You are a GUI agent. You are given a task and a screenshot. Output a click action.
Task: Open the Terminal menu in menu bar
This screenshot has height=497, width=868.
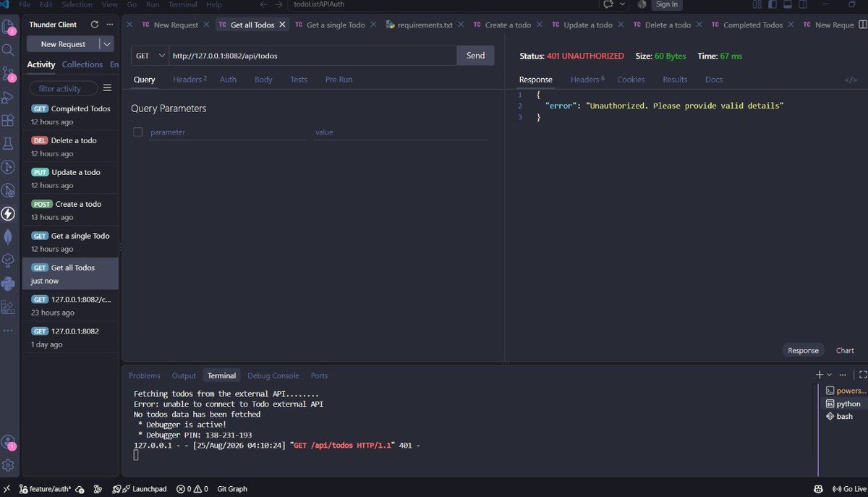182,4
